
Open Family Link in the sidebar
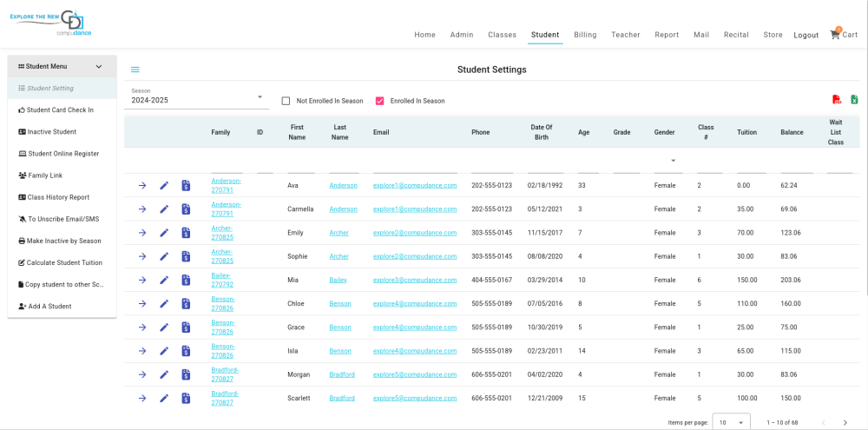pos(62,175)
